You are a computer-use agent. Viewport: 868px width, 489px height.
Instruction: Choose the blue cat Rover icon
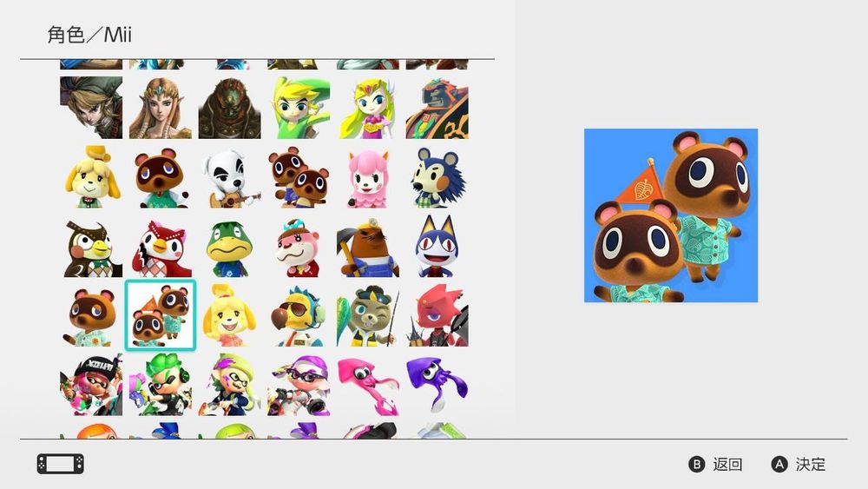click(x=437, y=247)
